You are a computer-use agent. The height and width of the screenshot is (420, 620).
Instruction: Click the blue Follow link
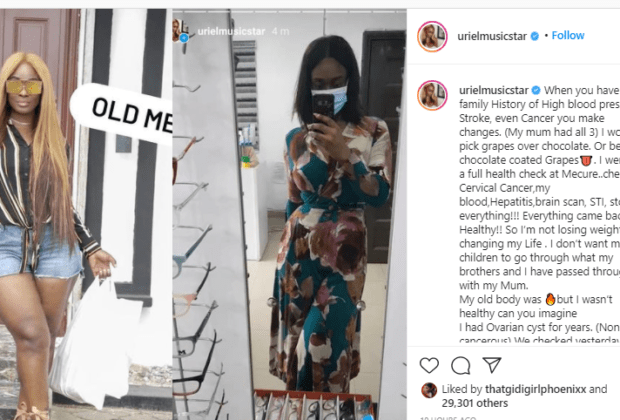(x=568, y=36)
